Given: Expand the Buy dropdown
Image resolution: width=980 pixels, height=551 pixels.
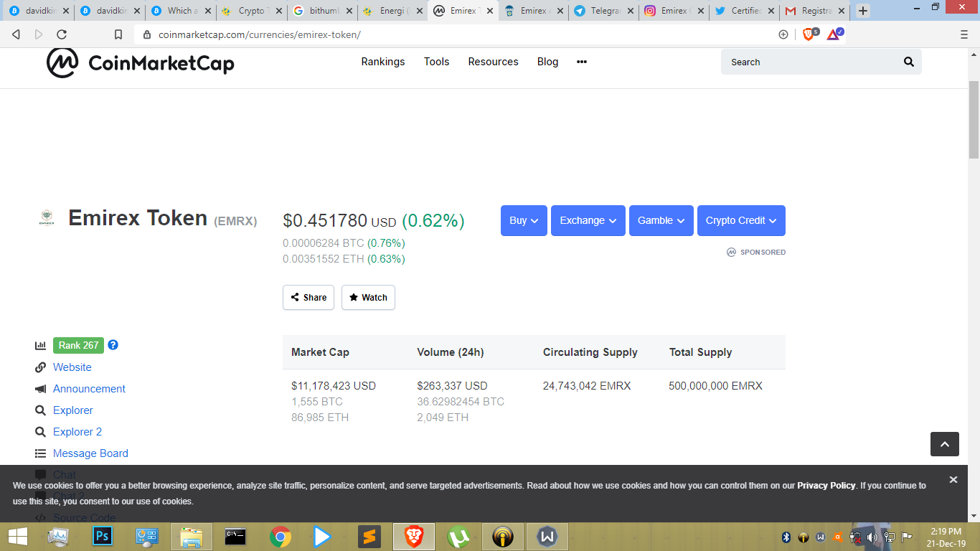Looking at the screenshot, I should (524, 221).
